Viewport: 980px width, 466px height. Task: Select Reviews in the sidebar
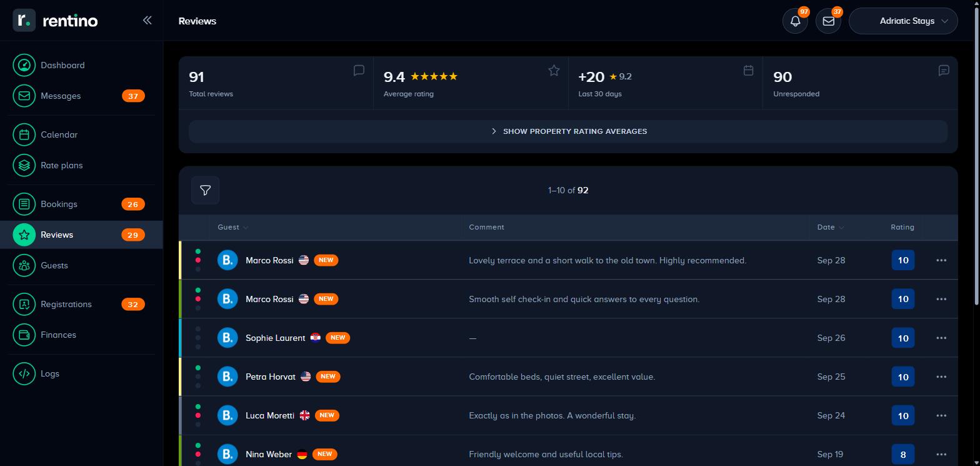81,235
